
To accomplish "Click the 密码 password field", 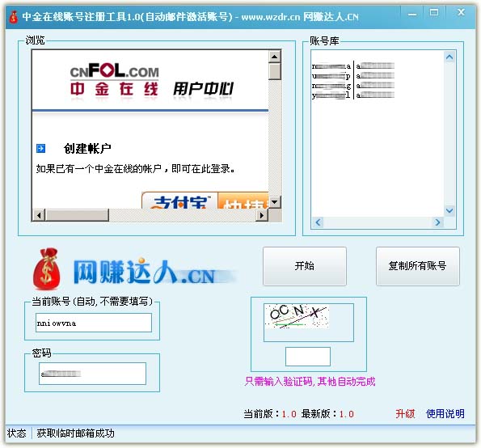I will 92,374.
